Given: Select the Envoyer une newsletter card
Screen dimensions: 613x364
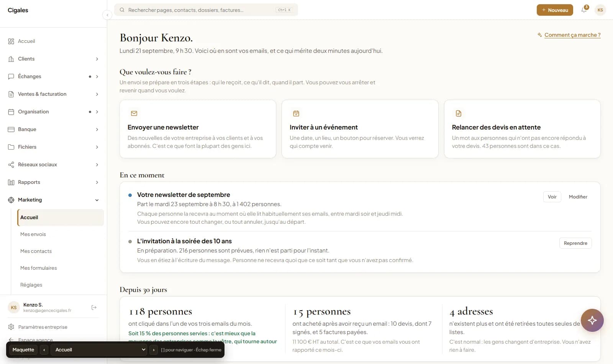Looking at the screenshot, I should pyautogui.click(x=198, y=129).
